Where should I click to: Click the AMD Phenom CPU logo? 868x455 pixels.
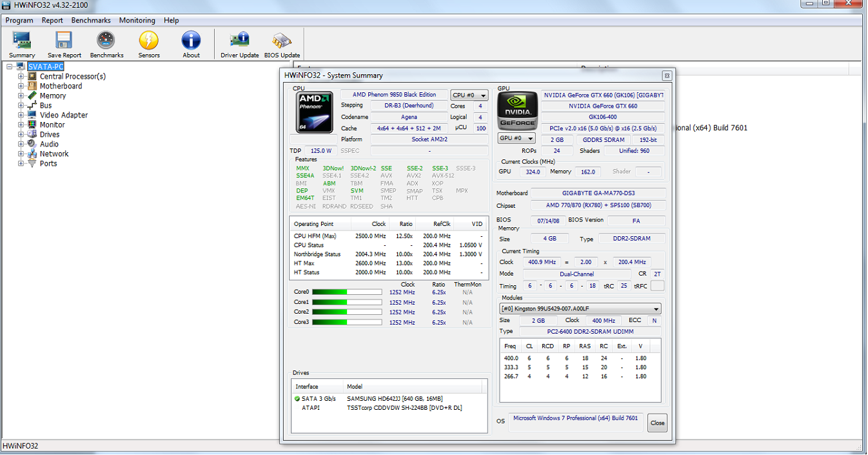pyautogui.click(x=314, y=112)
